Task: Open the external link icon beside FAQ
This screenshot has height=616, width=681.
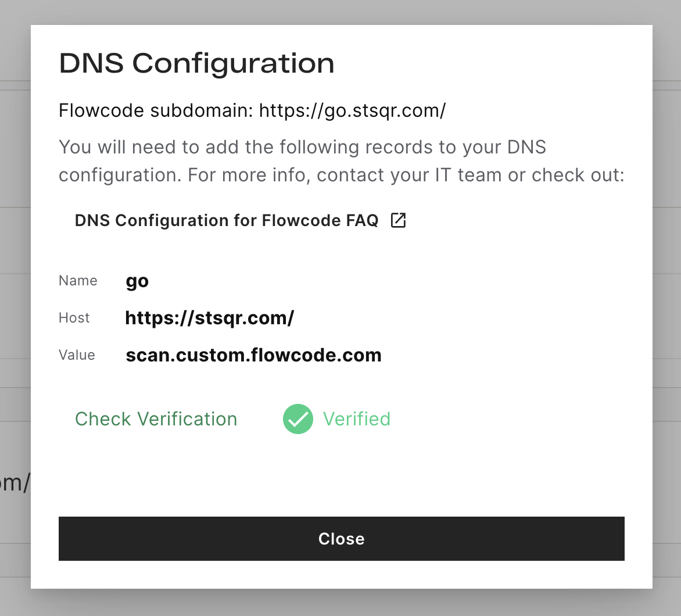Action: click(398, 220)
